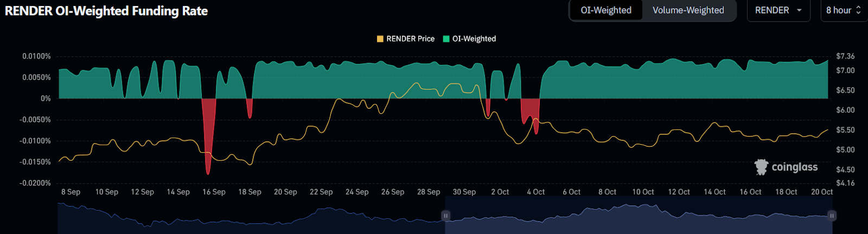Click the 0.0100% axis label
The width and height of the screenshot is (868, 234).
tap(36, 56)
